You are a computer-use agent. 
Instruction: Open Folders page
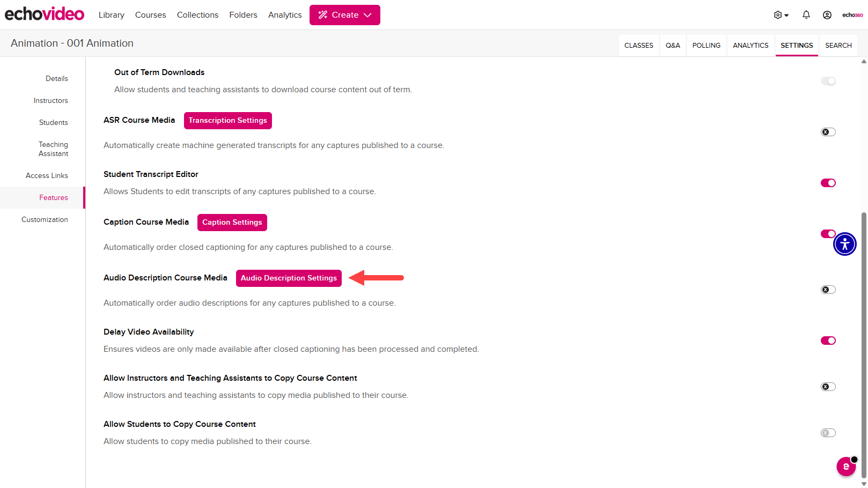click(x=244, y=15)
